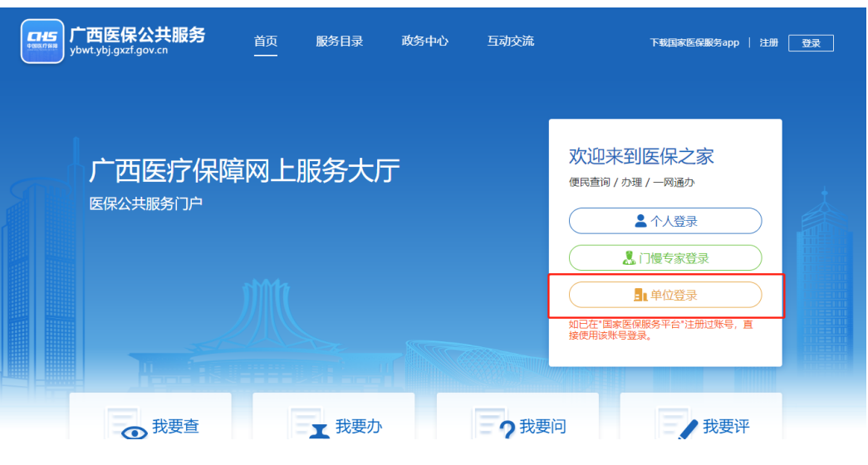Click the CHS medical insurance logo

point(42,41)
